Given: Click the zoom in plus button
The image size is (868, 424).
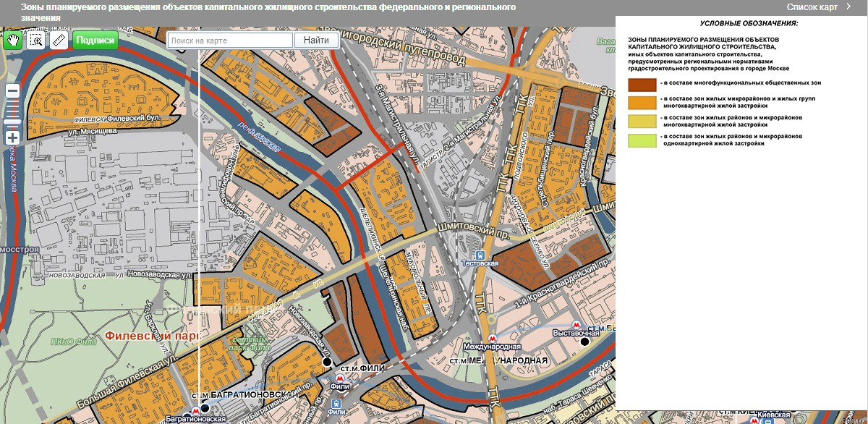Looking at the screenshot, I should coord(12,137).
